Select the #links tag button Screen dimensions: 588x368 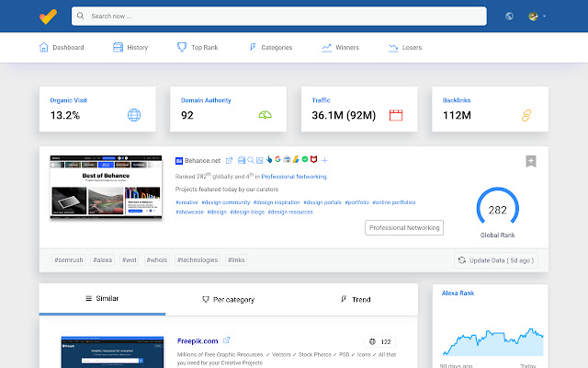236,259
